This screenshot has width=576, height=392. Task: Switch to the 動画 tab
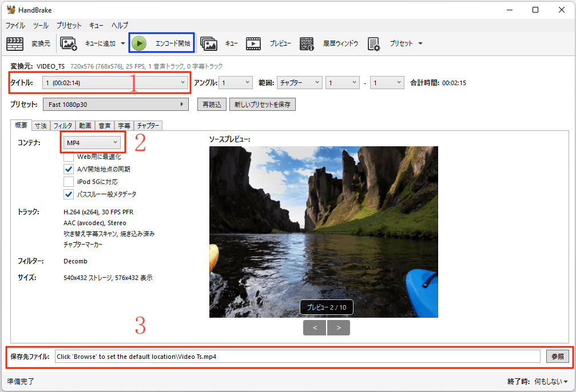(x=85, y=126)
